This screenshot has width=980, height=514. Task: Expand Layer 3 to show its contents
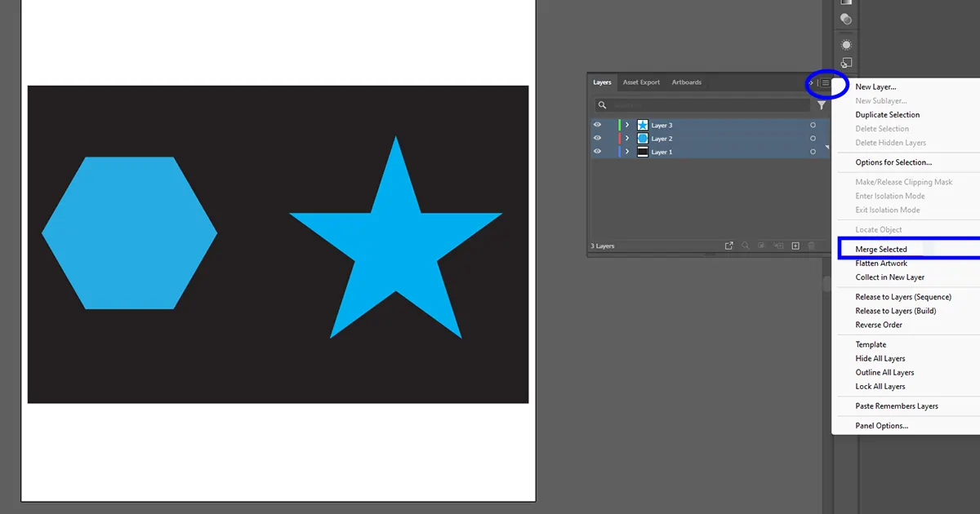(627, 124)
